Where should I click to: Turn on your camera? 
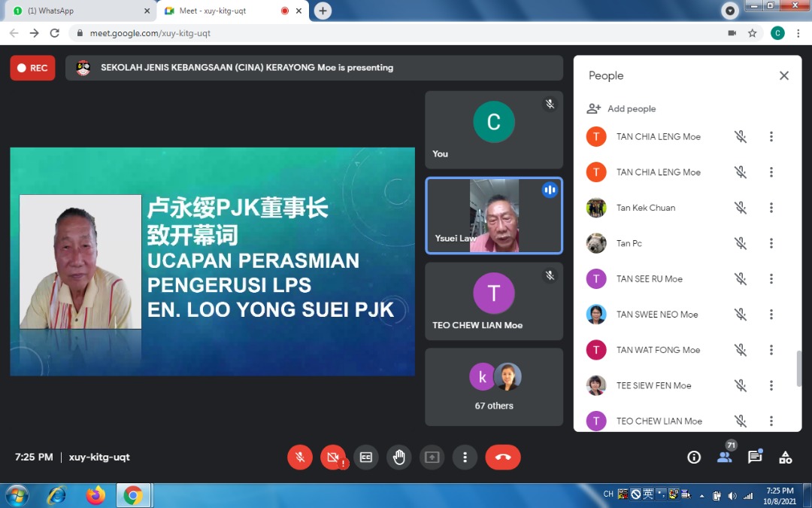coord(333,457)
